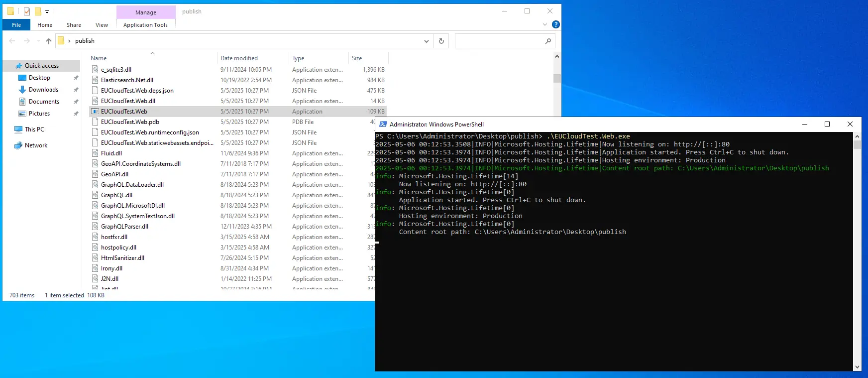Click the Explorer file list scroll-up arrow
This screenshot has height=378, width=868.
pyautogui.click(x=557, y=56)
